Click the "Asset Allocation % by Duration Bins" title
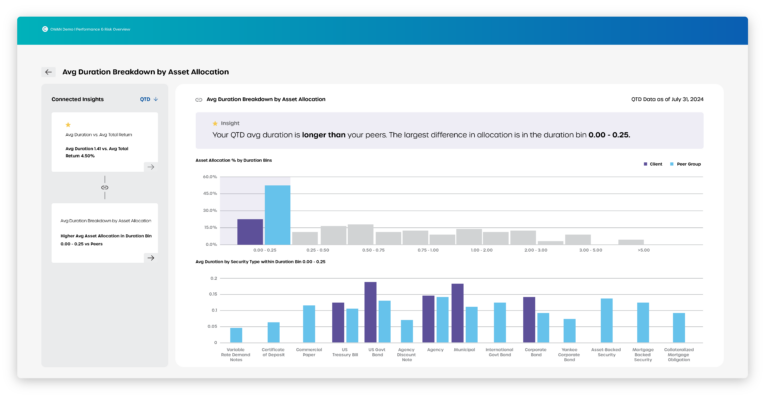Viewport: 768px width, 398px height. (x=234, y=161)
